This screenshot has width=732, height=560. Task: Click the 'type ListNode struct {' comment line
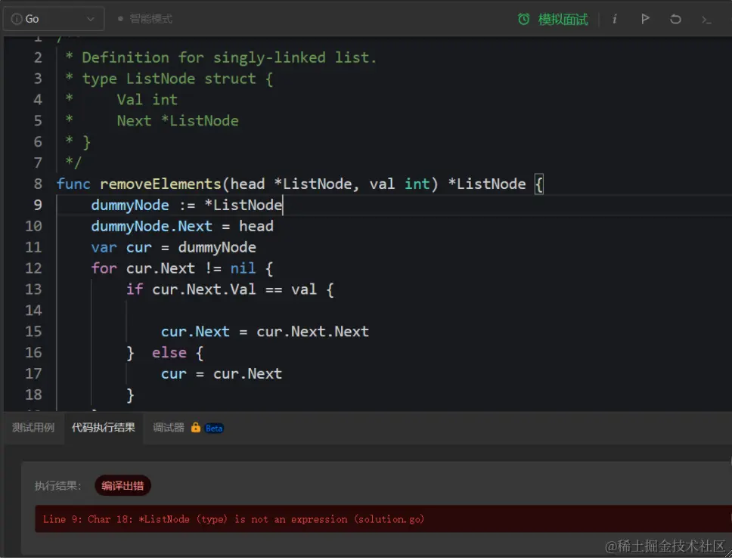click(x=178, y=79)
